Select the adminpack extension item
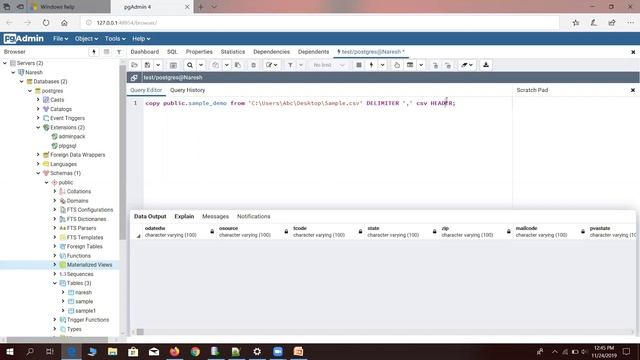Image resolution: width=640 pixels, height=360 pixels. [x=72, y=136]
